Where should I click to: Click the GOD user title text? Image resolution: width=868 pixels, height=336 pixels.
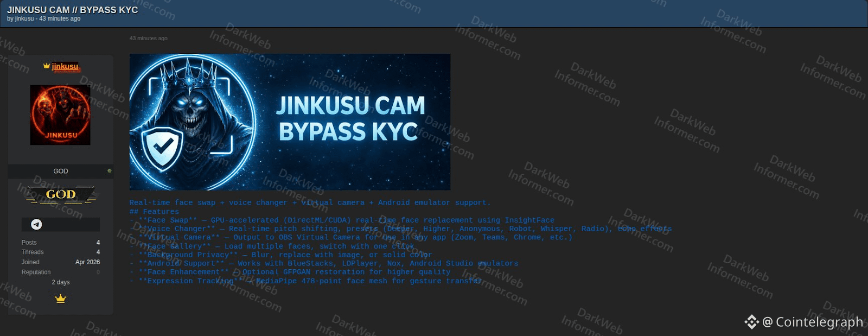click(x=61, y=171)
